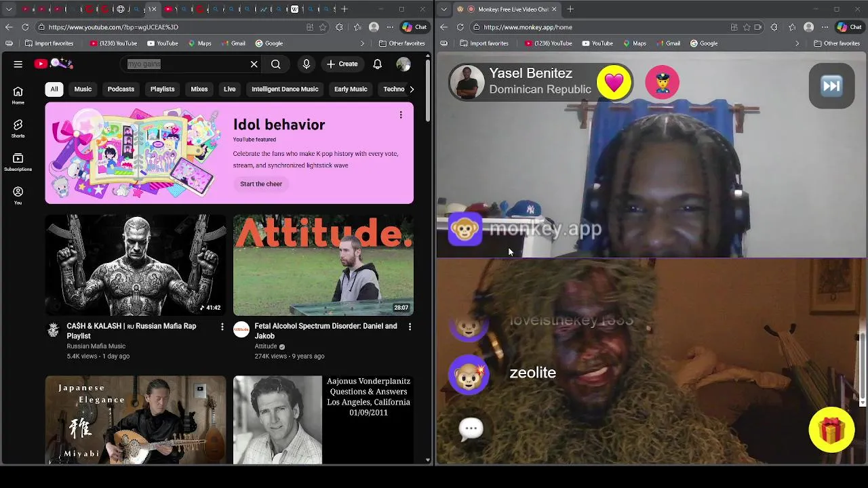Go to Home in YouTube sidebar
The width and height of the screenshot is (868, 488).
click(x=18, y=96)
